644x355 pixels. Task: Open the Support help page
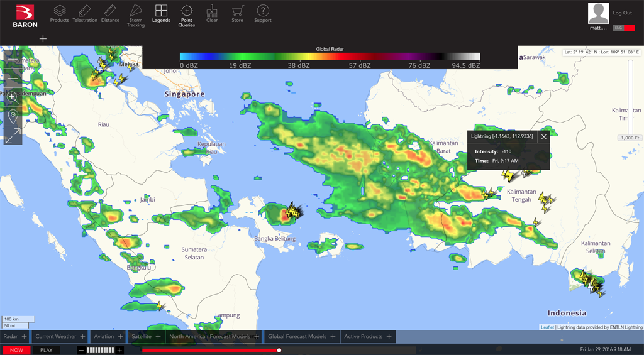[263, 14]
